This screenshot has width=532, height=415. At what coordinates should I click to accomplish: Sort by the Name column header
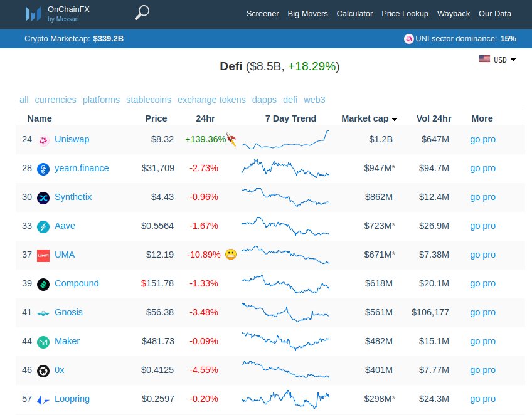point(40,118)
